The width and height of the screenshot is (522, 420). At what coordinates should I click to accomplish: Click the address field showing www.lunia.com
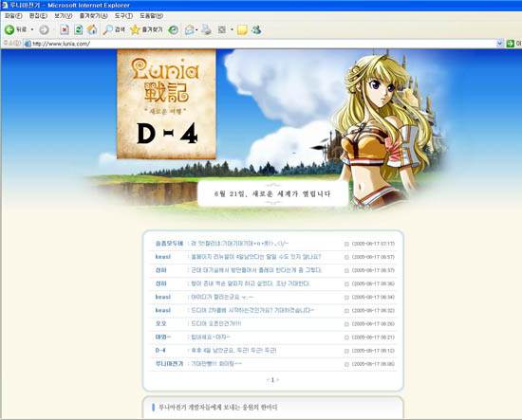260,44
